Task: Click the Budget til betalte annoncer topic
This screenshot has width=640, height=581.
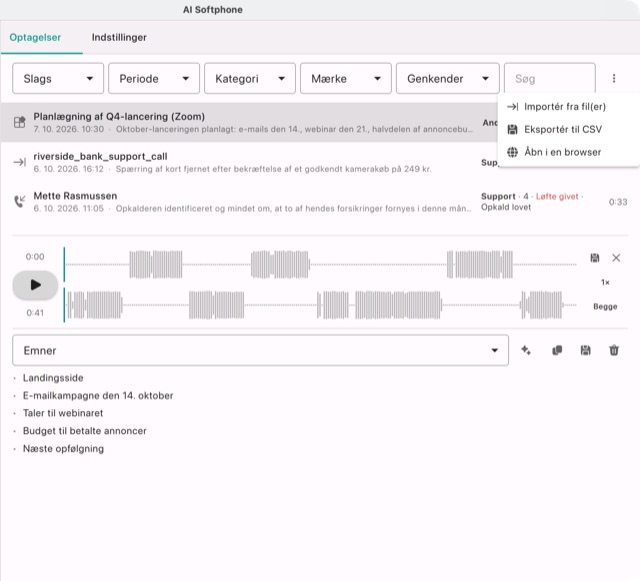Action: (x=84, y=431)
